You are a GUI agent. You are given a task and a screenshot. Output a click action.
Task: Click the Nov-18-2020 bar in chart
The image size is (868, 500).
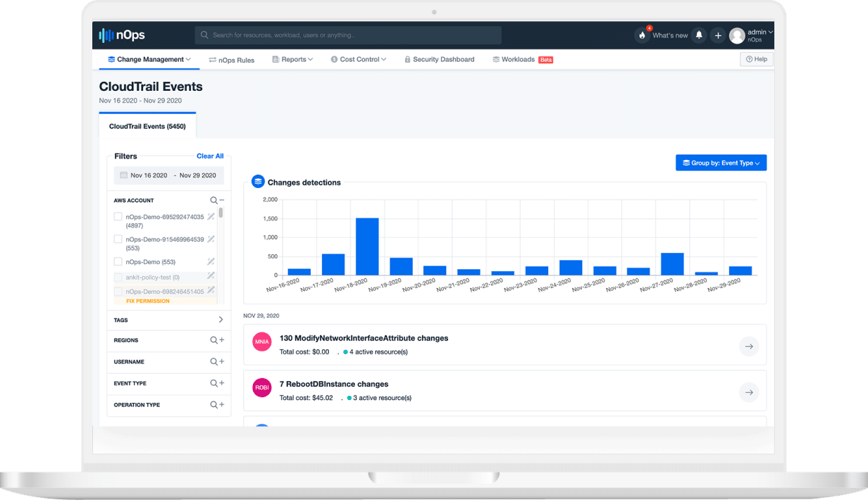367,246
